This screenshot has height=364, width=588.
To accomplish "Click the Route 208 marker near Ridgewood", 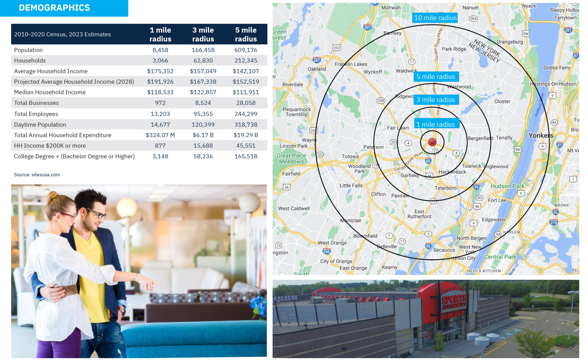I will click(x=381, y=100).
